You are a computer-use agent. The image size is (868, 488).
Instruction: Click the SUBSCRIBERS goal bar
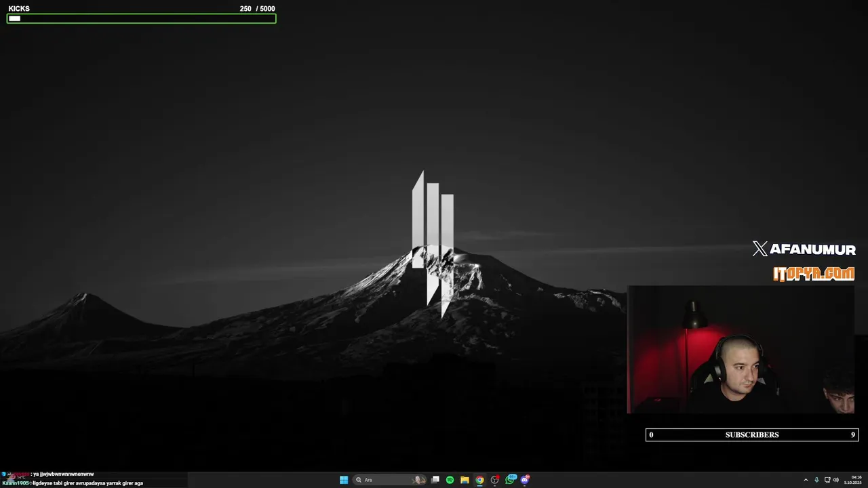752,435
